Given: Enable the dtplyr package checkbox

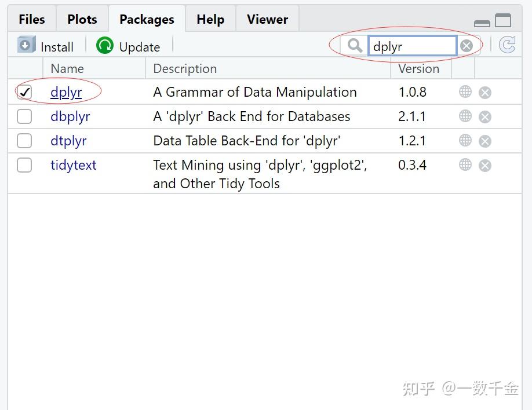Looking at the screenshot, I should (x=24, y=141).
